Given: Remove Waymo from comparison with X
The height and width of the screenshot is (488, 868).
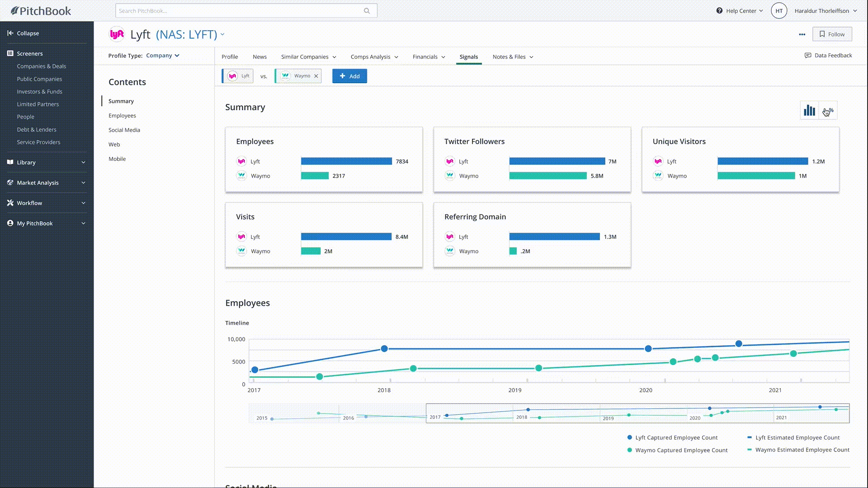Looking at the screenshot, I should click(x=316, y=76).
